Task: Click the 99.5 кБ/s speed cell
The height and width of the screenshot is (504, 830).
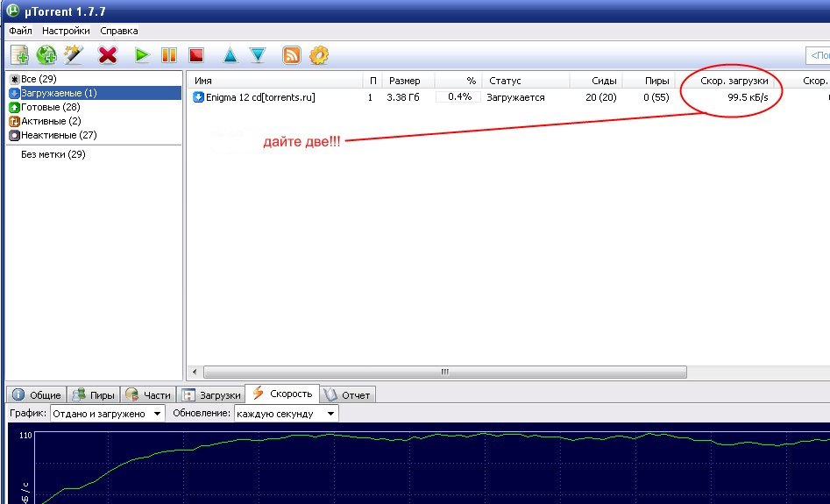Action: click(x=748, y=97)
